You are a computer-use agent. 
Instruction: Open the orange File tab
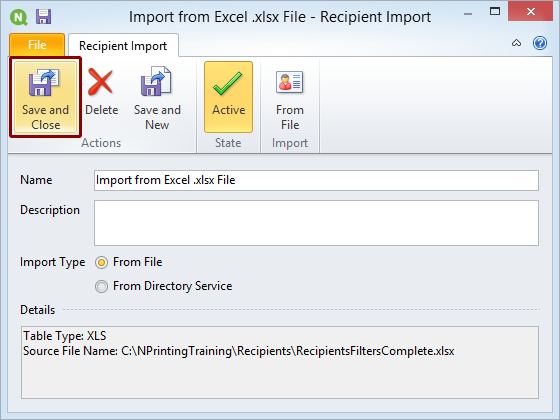click(37, 45)
